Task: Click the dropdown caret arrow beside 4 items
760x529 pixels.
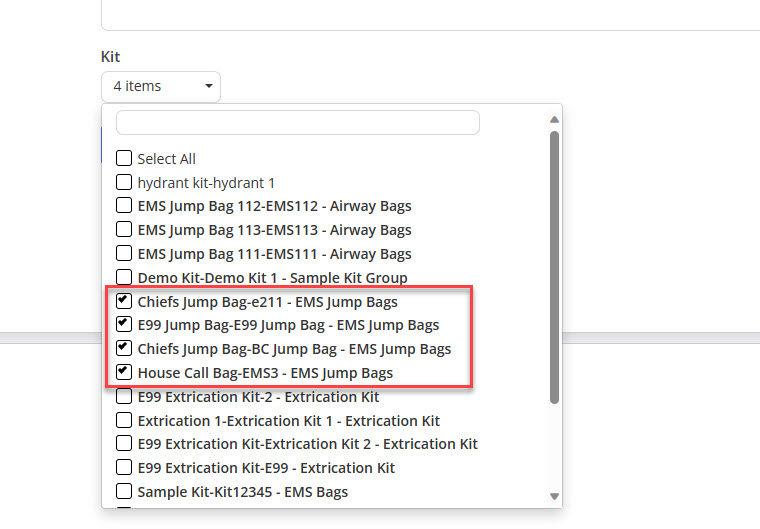Action: (209, 86)
